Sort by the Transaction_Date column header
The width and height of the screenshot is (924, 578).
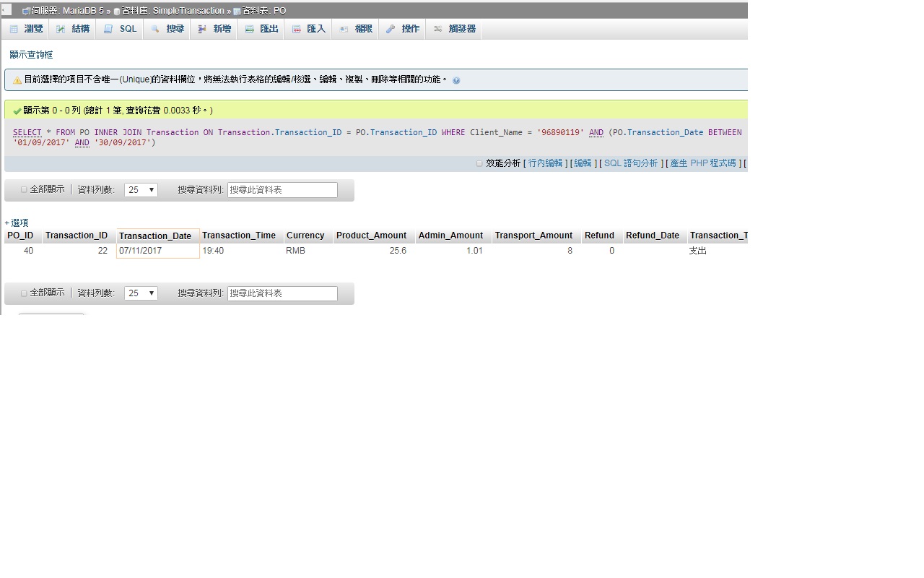tap(155, 236)
